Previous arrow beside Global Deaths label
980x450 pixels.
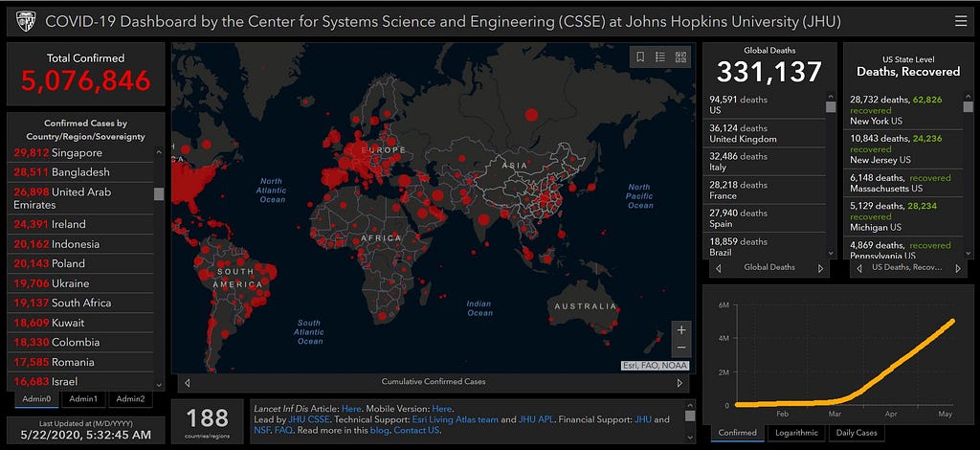[x=718, y=268]
